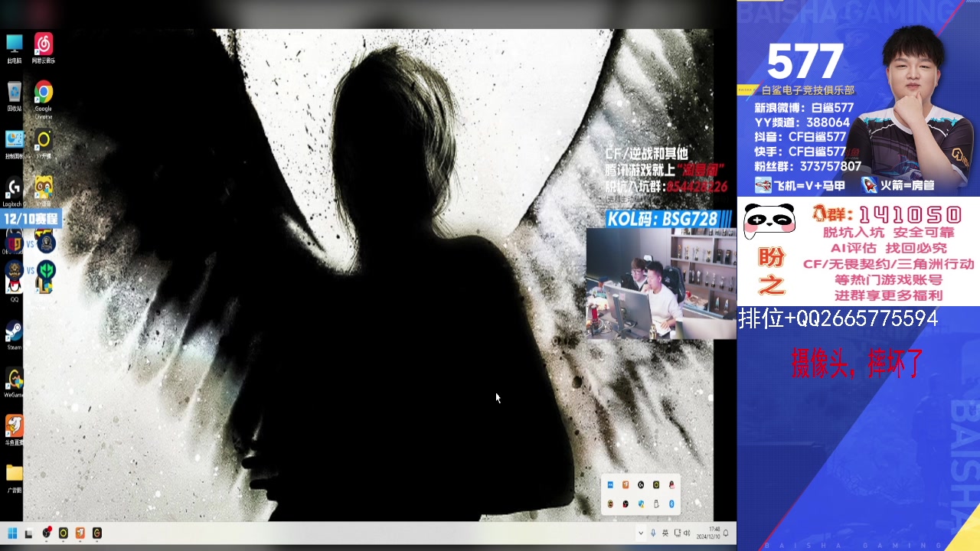Open the raccoon-face YY voice desktop icon

[x=44, y=190]
